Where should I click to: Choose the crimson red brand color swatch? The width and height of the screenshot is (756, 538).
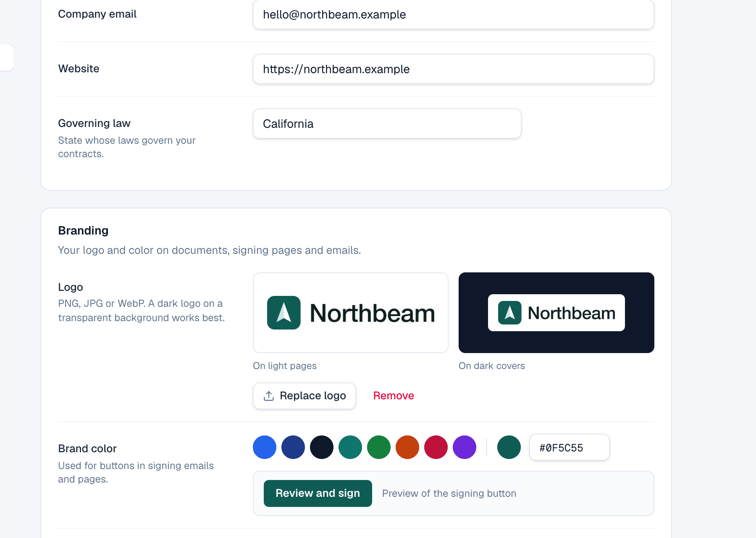coord(436,447)
